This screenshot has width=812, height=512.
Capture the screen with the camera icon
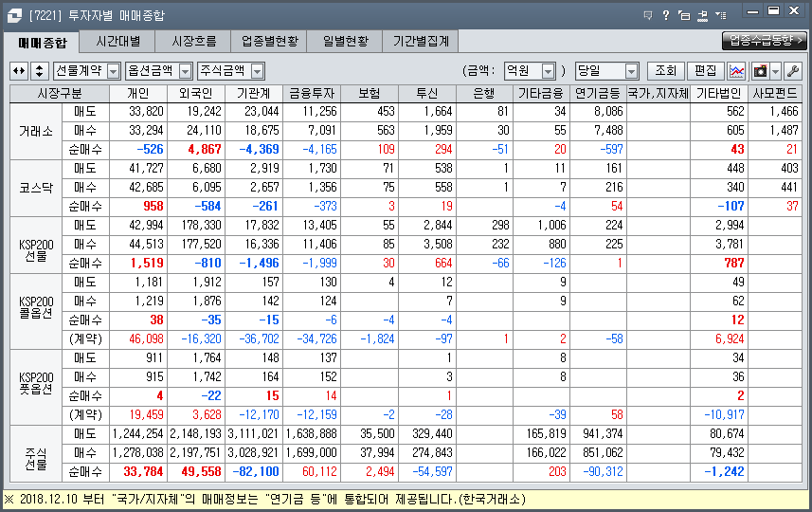tap(760, 71)
